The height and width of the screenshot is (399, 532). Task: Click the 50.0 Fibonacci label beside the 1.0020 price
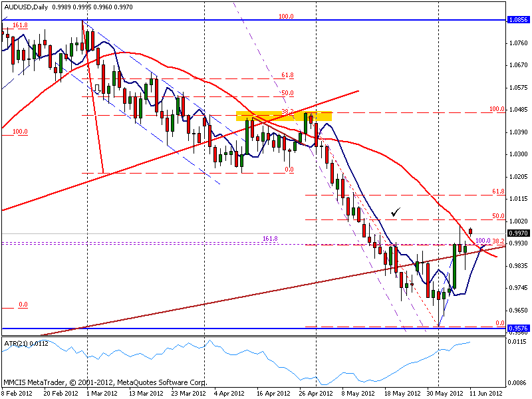498,215
